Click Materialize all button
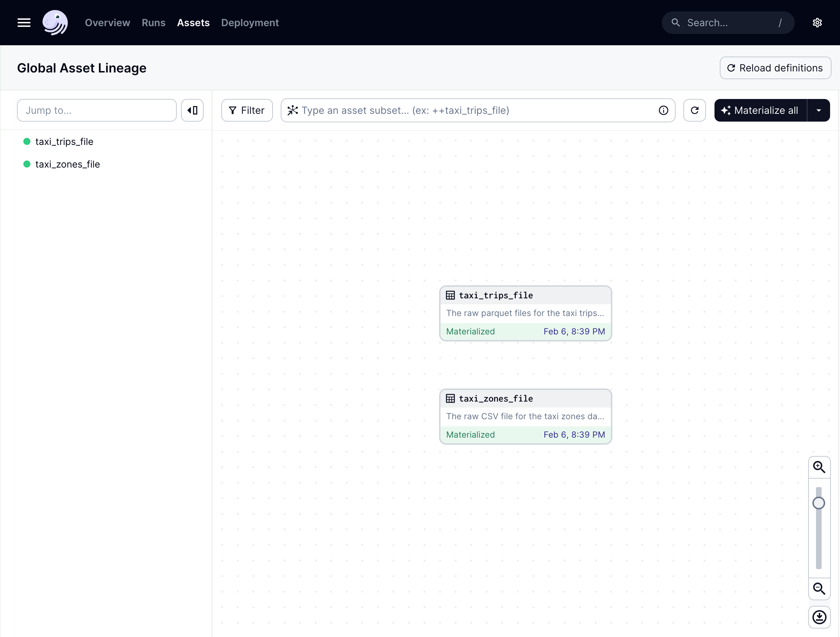 coord(761,111)
